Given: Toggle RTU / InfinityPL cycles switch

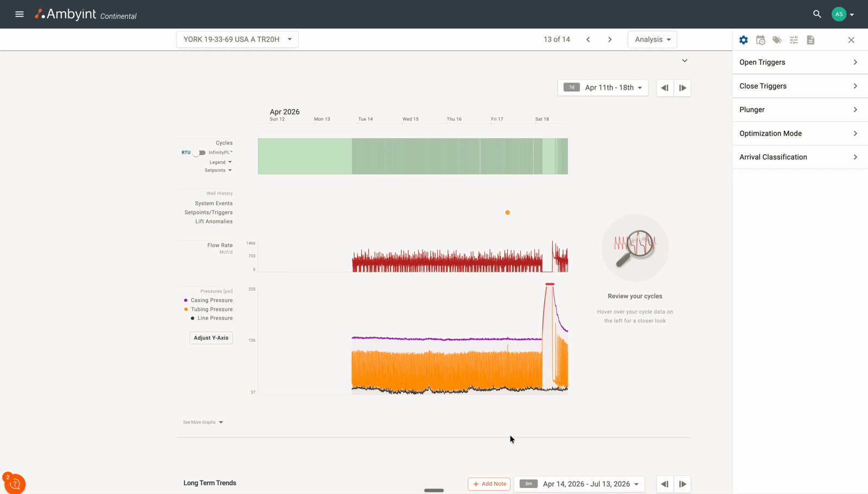Looking at the screenshot, I should click(199, 153).
